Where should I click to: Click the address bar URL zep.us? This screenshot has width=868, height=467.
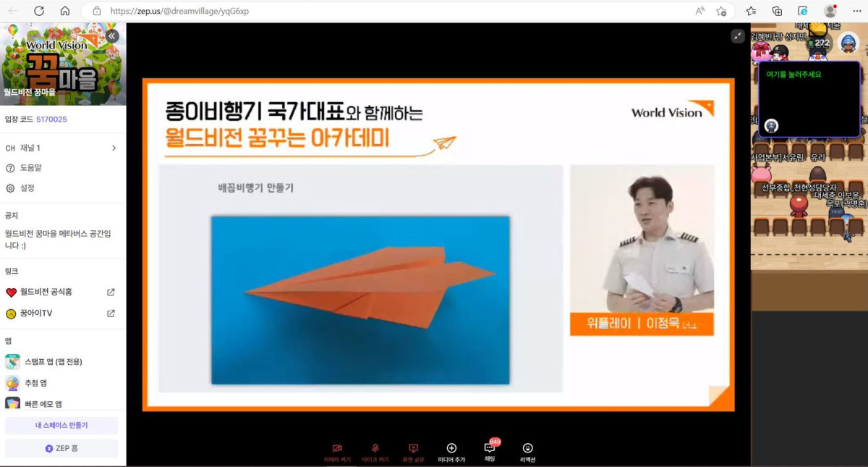point(179,11)
